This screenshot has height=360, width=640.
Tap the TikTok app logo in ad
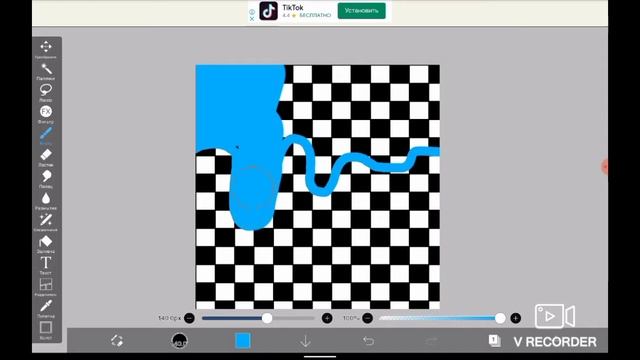click(269, 11)
